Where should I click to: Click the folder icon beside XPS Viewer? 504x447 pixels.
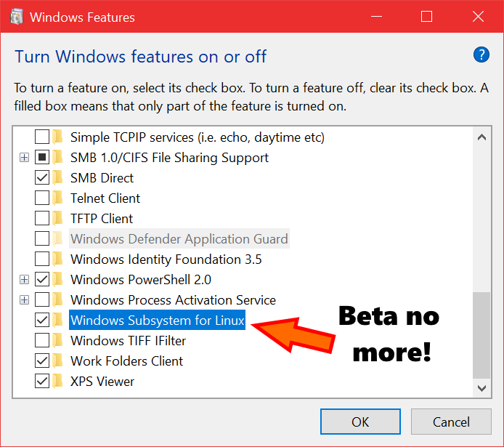(x=58, y=382)
